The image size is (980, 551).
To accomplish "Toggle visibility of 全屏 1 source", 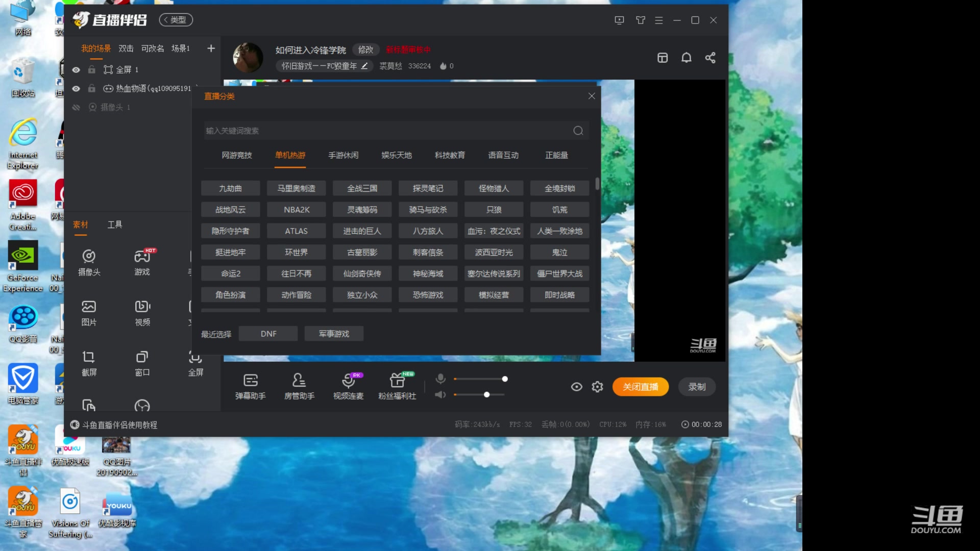I will pos(76,69).
